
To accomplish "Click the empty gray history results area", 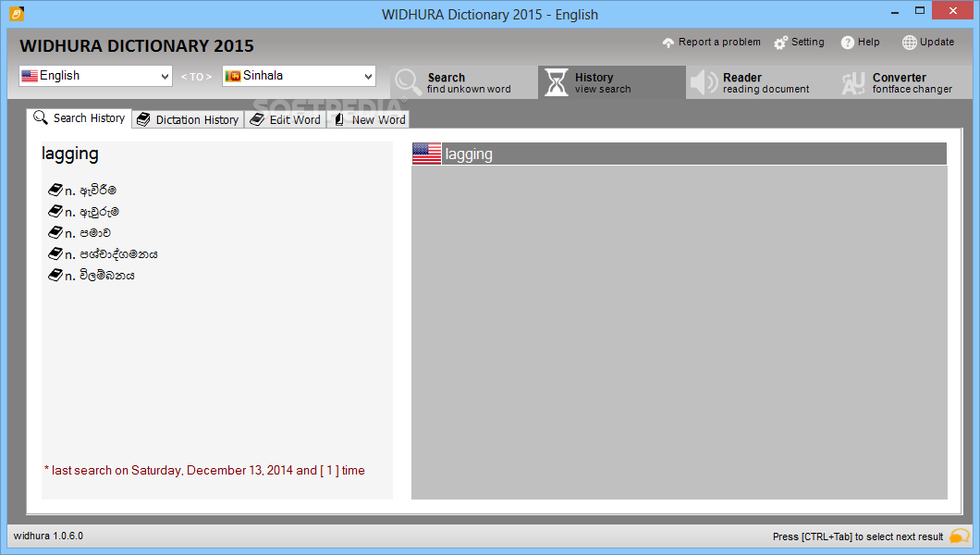I will click(x=680, y=332).
